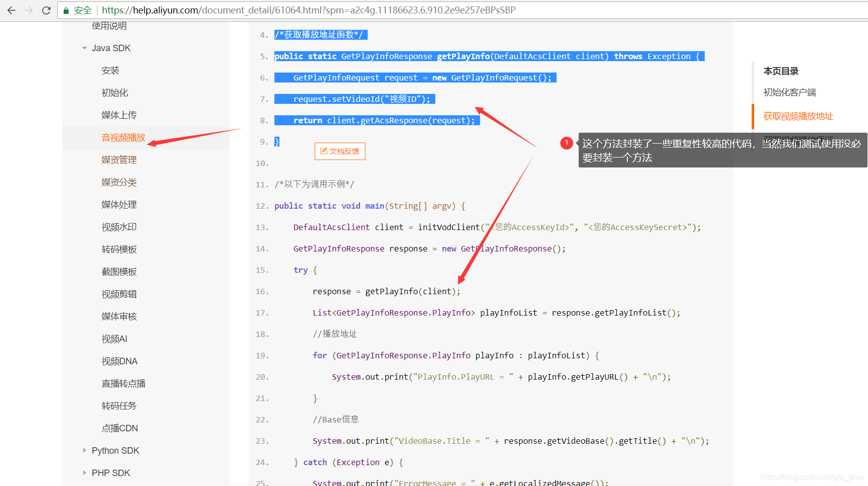Open the 视频剪辑 sidebar page
The width and height of the screenshot is (868, 486).
119,294
